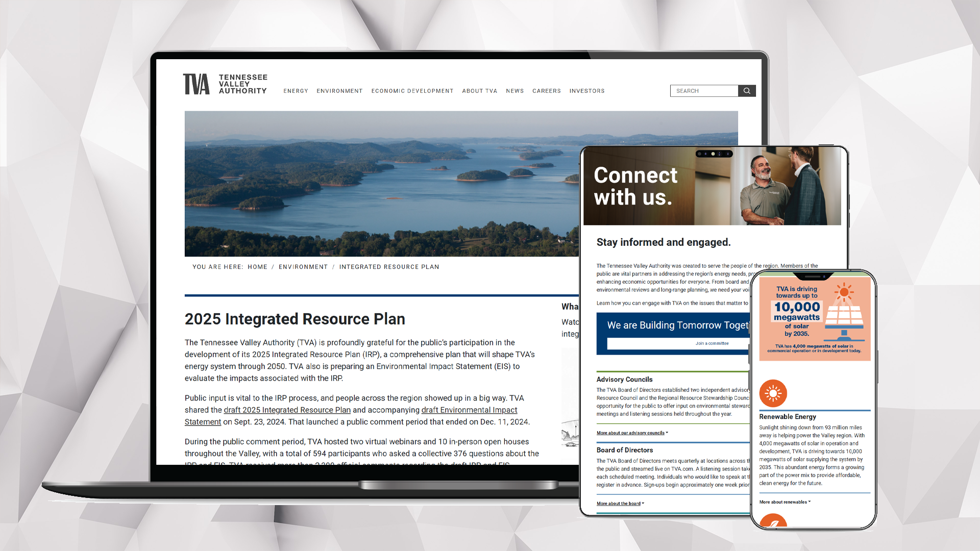Screen dimensions: 980x551
Task: Toggle the Environment navigation dropdown
Action: point(339,91)
